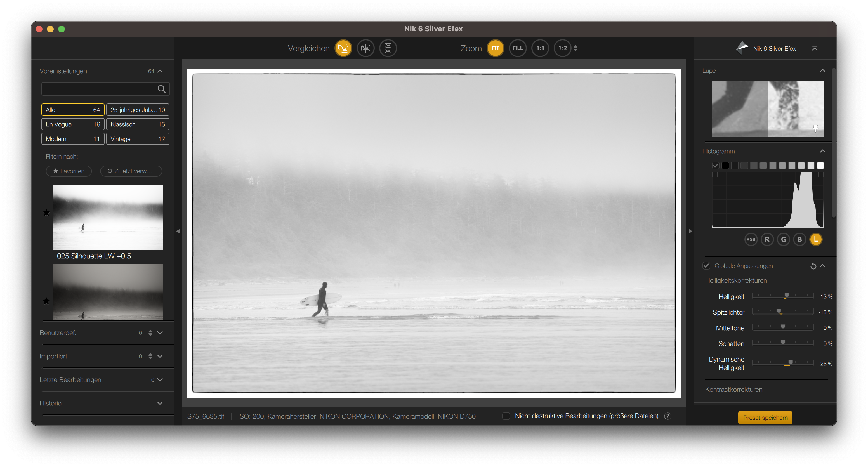Click the search magnifier in Voreinstellungen
The height and width of the screenshot is (467, 868).
pyautogui.click(x=161, y=89)
